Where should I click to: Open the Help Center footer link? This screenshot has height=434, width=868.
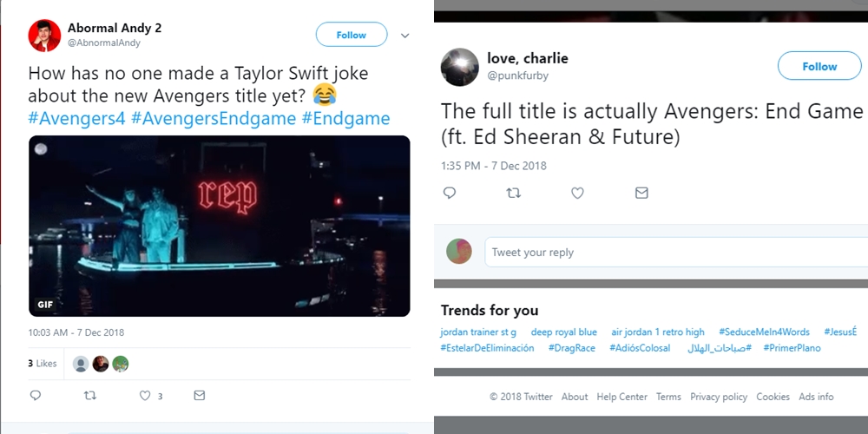[x=621, y=397]
